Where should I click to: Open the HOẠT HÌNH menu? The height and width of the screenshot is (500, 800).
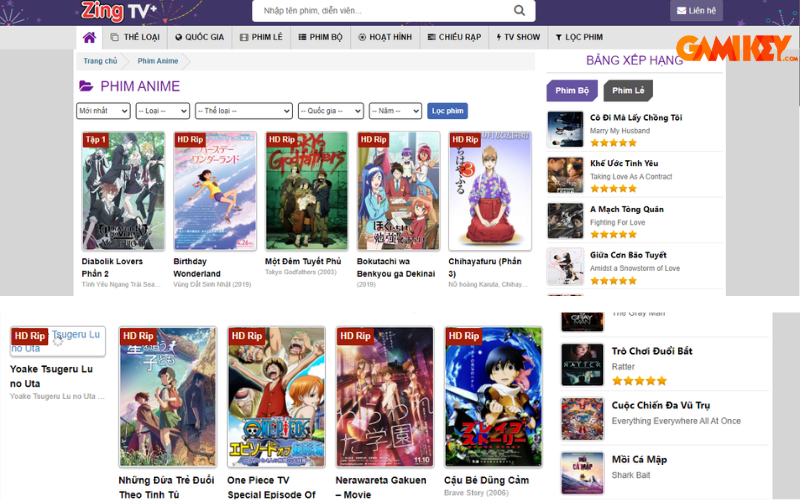click(x=385, y=37)
